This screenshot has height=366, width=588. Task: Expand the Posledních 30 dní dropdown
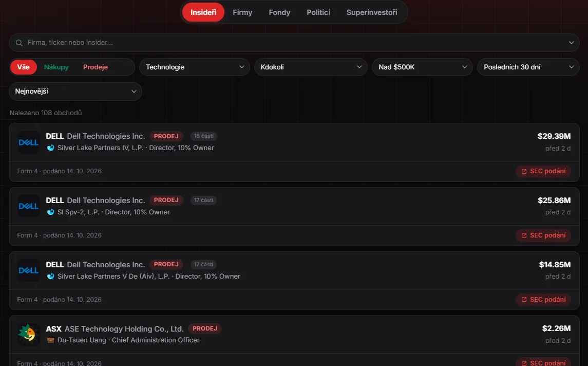coord(528,67)
